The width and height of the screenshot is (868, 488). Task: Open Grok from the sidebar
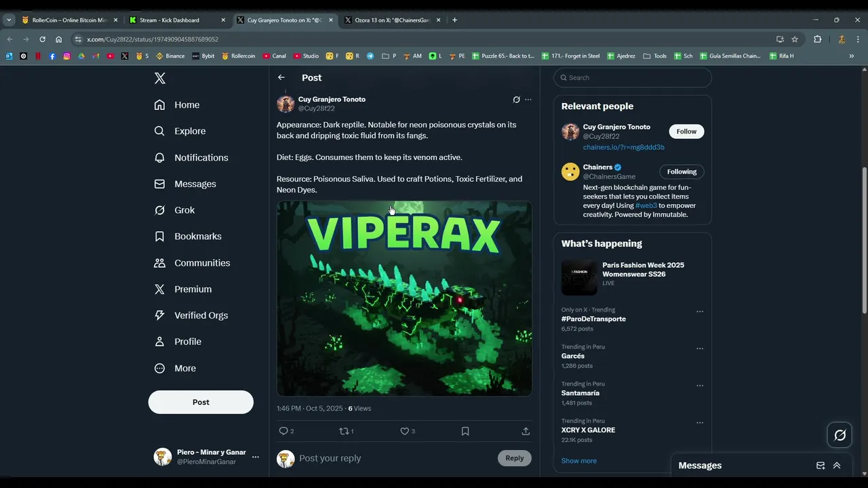click(x=174, y=210)
